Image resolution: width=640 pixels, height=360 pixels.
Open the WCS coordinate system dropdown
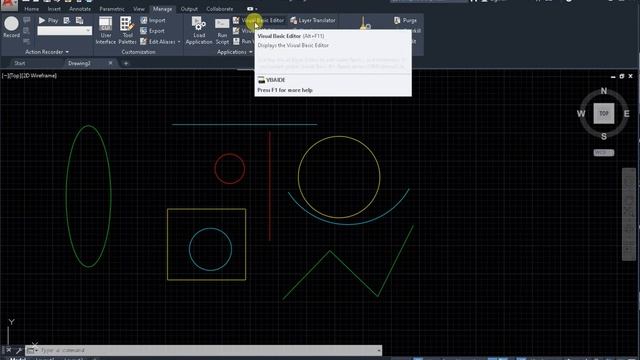coord(603,153)
